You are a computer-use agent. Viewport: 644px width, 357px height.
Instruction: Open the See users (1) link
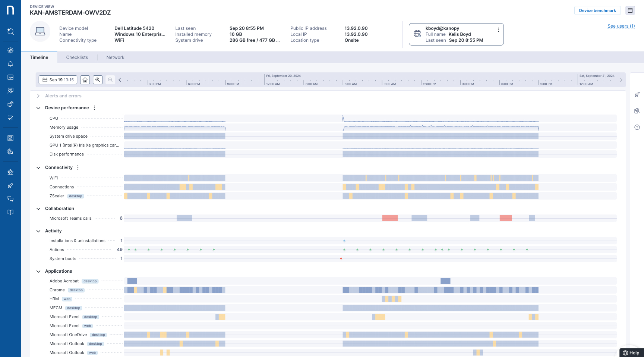621,26
